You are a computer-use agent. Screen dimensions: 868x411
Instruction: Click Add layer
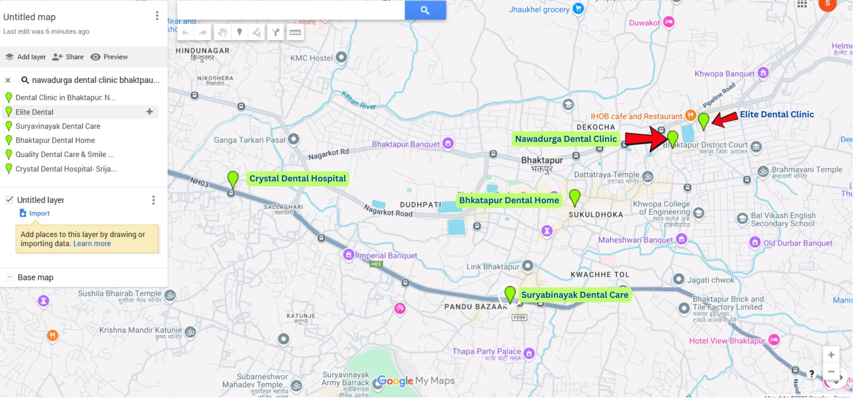25,57
